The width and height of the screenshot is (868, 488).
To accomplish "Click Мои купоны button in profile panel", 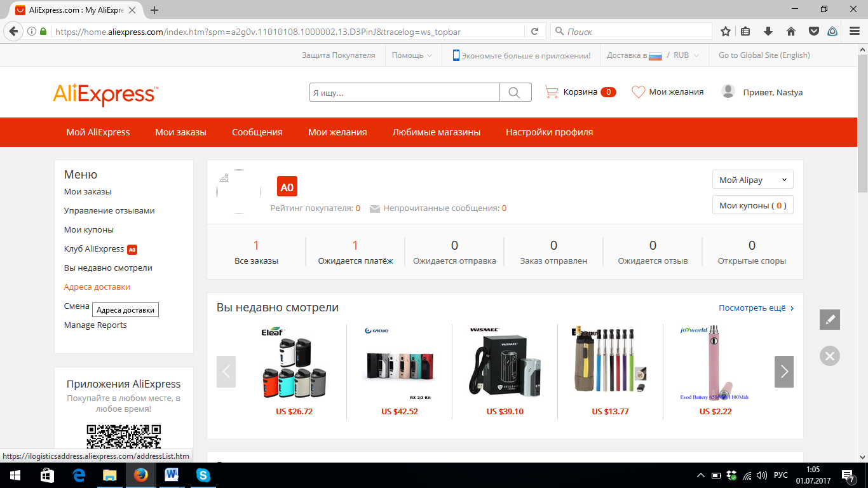I will coord(753,205).
